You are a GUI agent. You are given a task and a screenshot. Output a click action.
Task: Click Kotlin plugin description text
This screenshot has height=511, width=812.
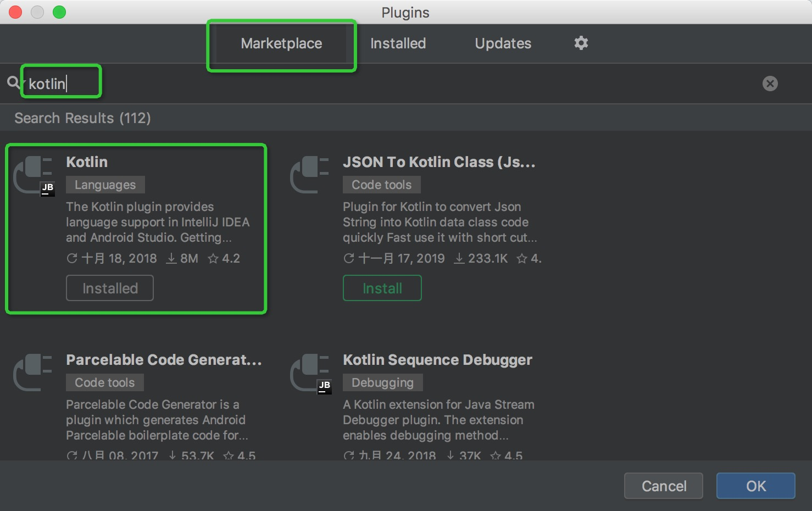pos(158,222)
